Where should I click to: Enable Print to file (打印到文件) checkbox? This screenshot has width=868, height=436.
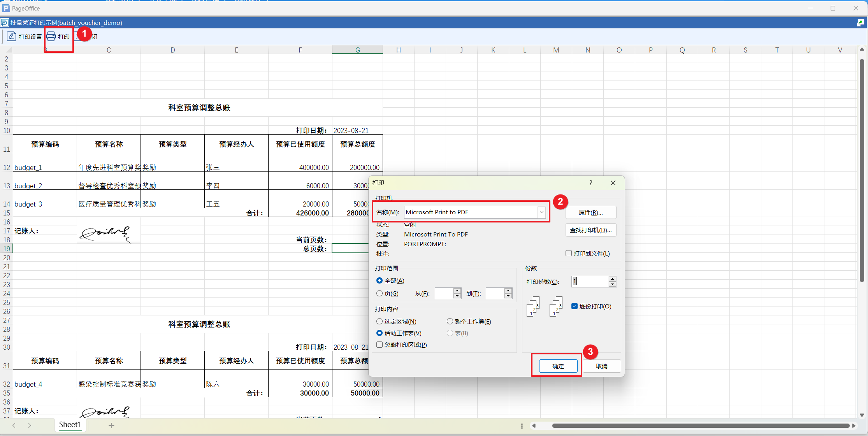tap(569, 254)
